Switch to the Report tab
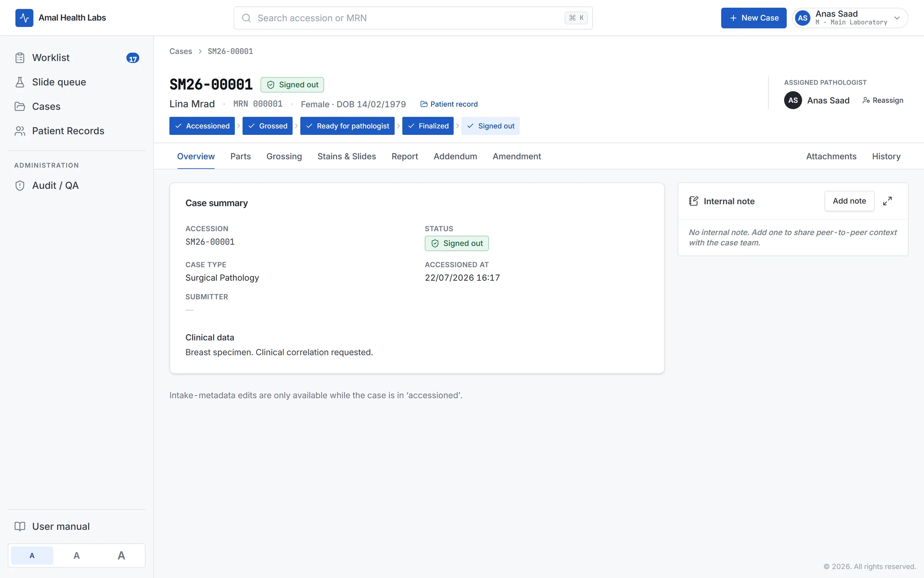 coord(405,156)
